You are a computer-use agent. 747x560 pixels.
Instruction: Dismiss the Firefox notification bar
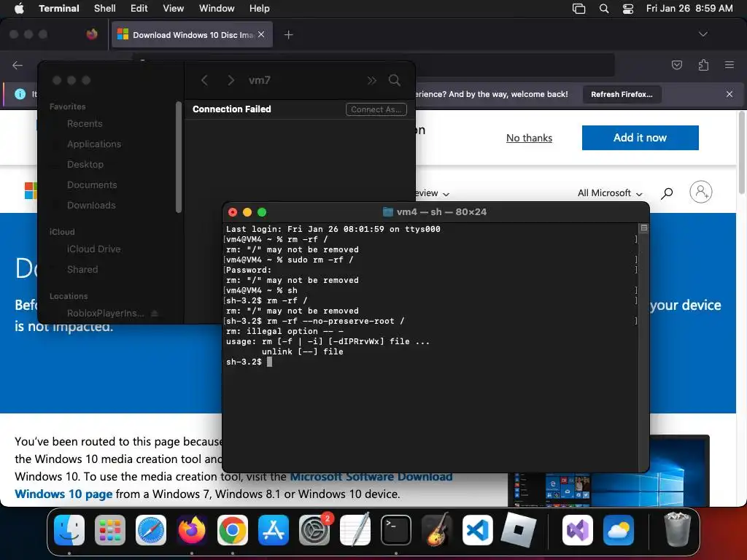click(x=729, y=94)
